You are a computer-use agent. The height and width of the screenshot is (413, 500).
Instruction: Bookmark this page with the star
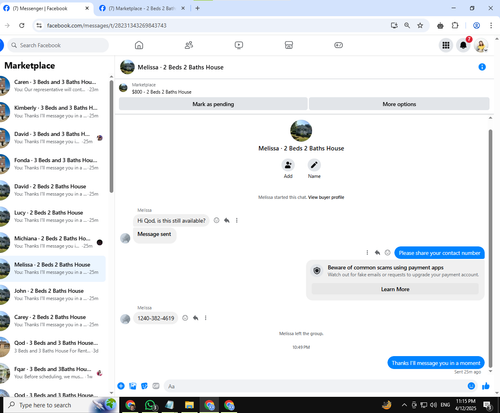pos(420,25)
